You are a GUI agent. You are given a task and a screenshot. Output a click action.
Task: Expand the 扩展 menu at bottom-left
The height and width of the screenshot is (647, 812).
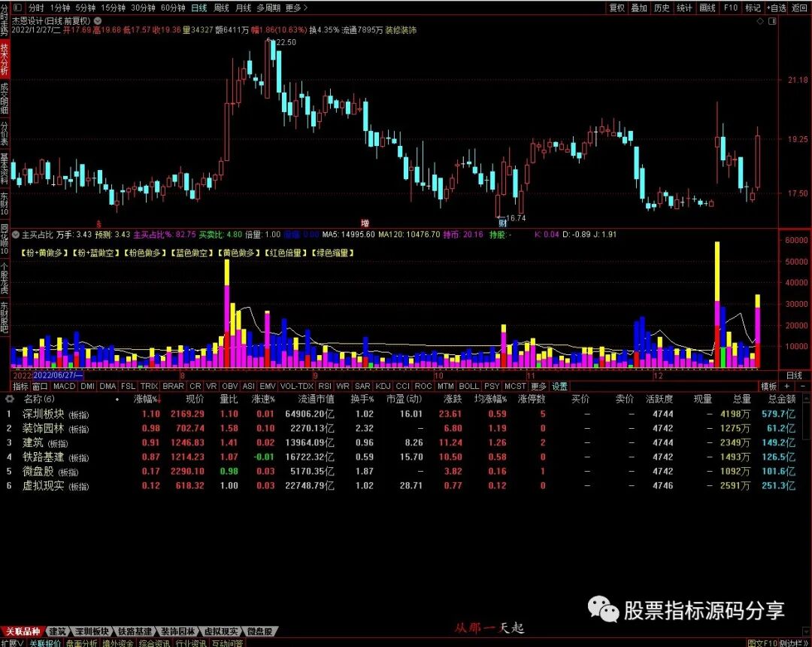point(12,642)
